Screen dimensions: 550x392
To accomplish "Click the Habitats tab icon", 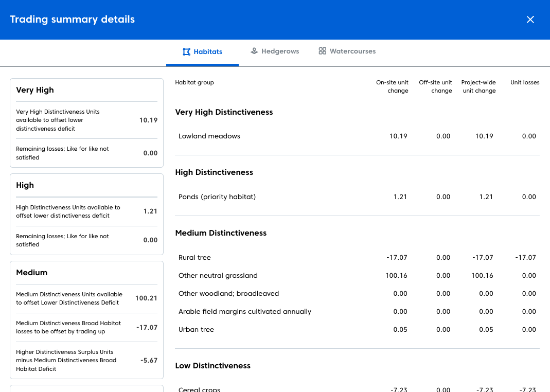I will [187, 51].
